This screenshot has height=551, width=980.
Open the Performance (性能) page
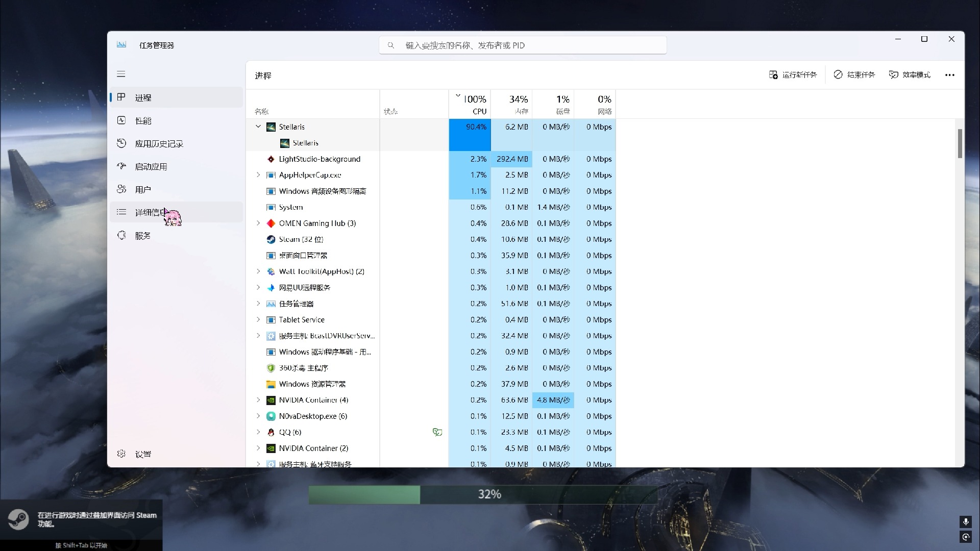(143, 121)
